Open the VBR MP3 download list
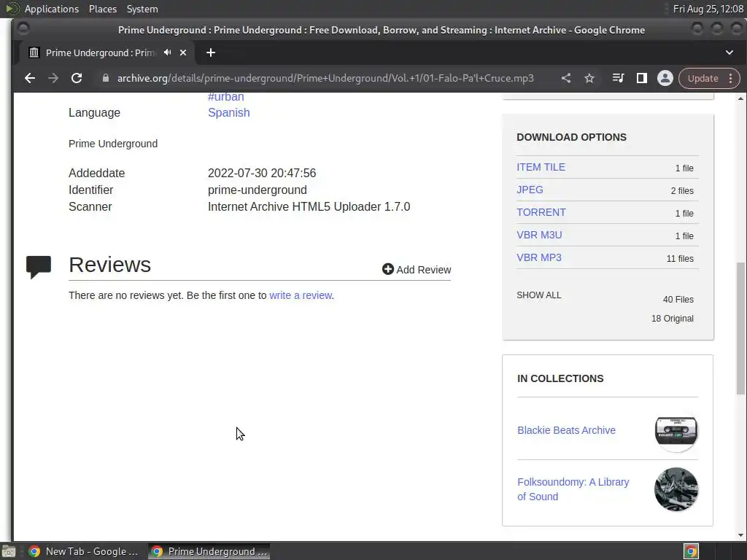This screenshot has height=560, width=747. pos(539,257)
